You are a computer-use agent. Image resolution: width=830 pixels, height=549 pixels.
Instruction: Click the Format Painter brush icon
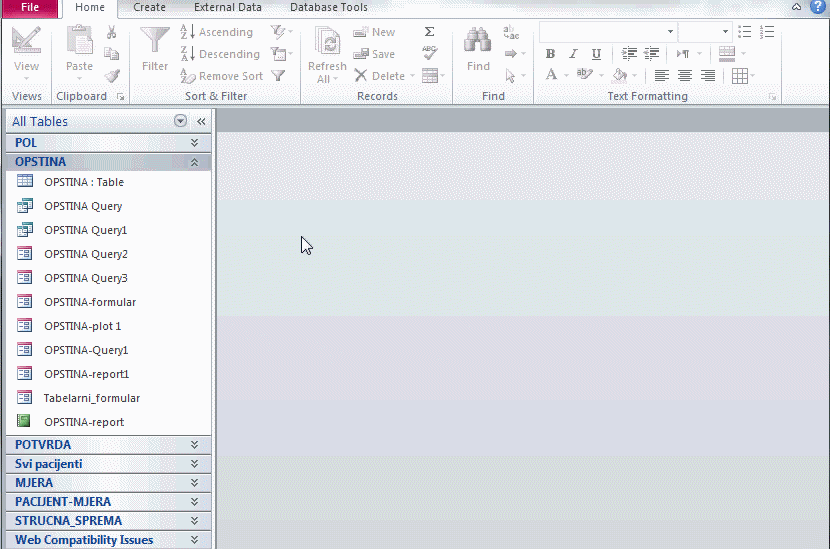click(x=112, y=76)
